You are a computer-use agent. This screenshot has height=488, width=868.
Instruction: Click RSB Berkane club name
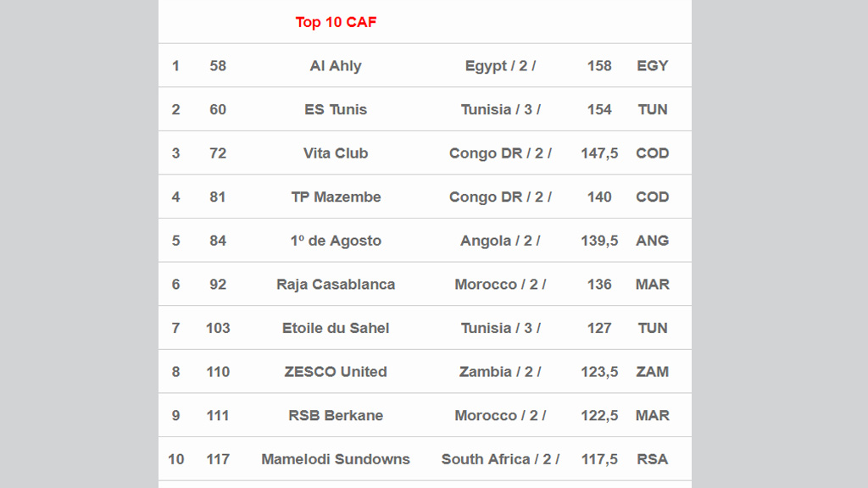[336, 415]
